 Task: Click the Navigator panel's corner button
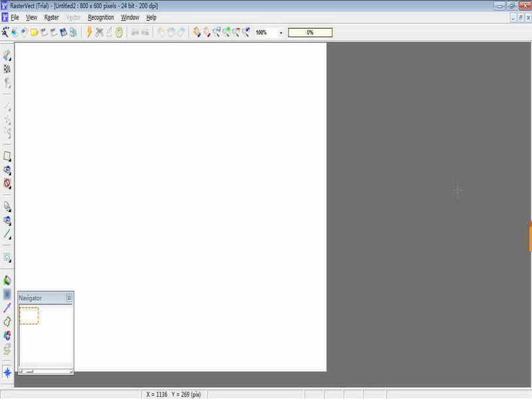[x=69, y=298]
